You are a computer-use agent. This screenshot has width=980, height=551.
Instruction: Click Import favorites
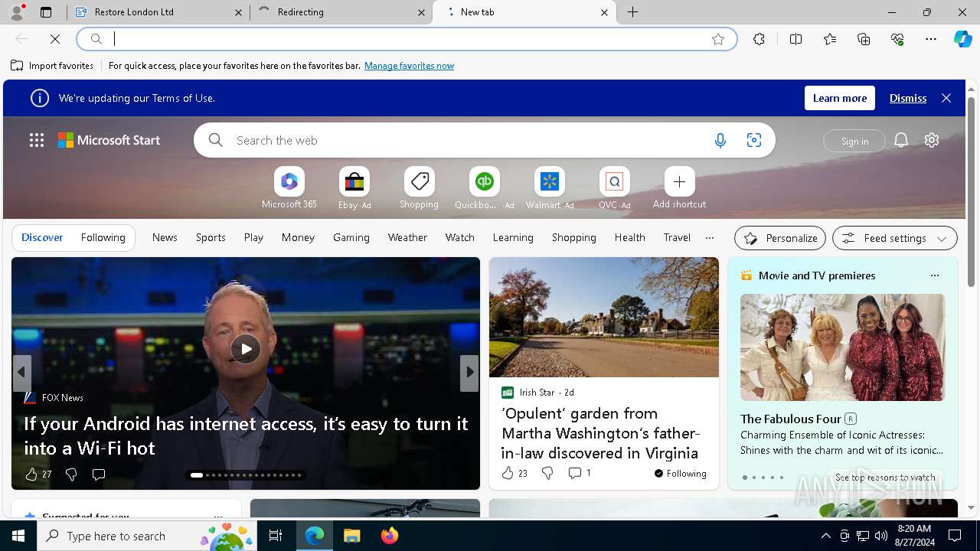point(52,66)
